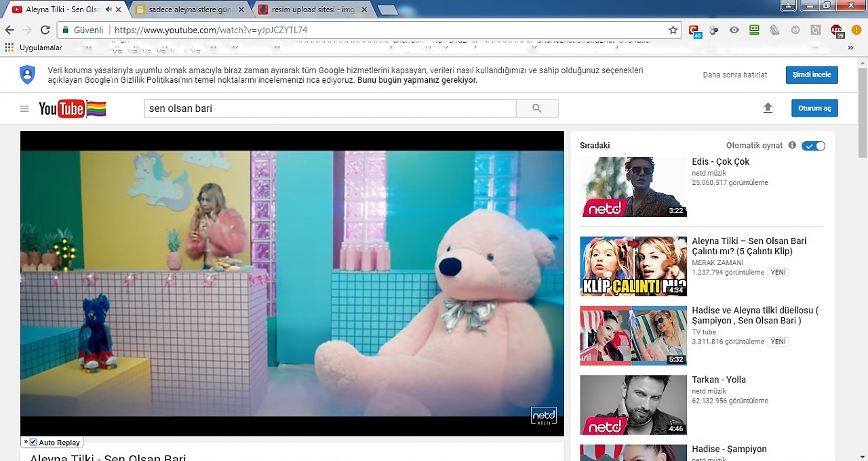Expand the Auto Replay options arrow
Image resolution: width=868 pixels, height=461 pixels.
(x=26, y=442)
